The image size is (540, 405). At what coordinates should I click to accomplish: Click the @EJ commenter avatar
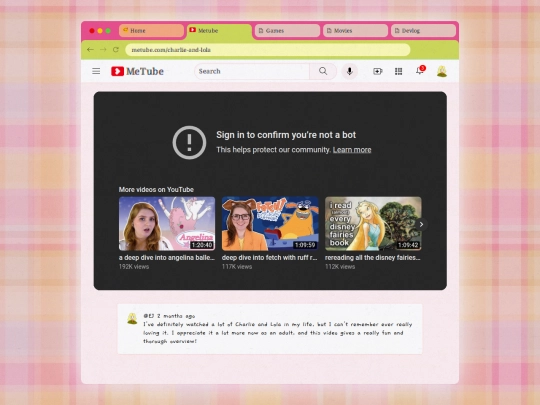pos(132,319)
